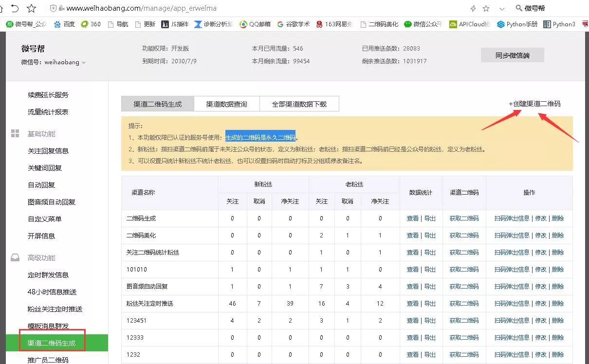Click the 二维码美化 channel name cell

coord(141,236)
